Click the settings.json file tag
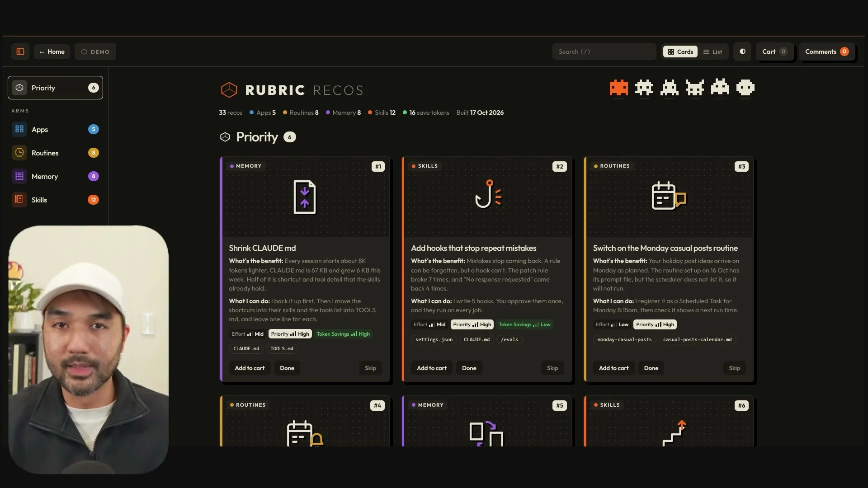Image resolution: width=868 pixels, height=488 pixels. [434, 339]
